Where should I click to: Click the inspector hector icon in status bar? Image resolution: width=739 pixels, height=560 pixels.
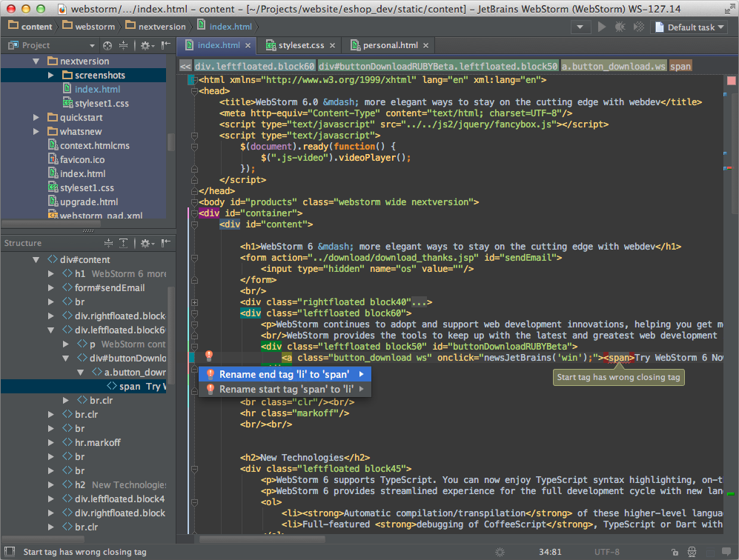[692, 552]
